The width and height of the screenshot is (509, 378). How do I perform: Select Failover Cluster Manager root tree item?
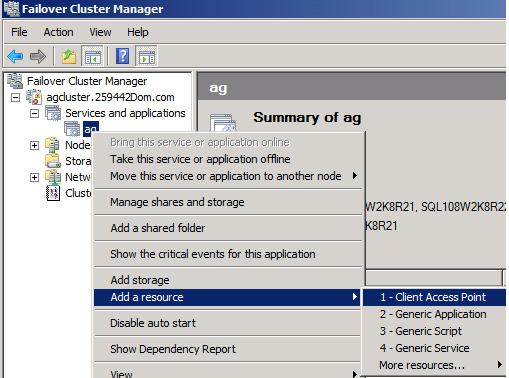coord(87,81)
